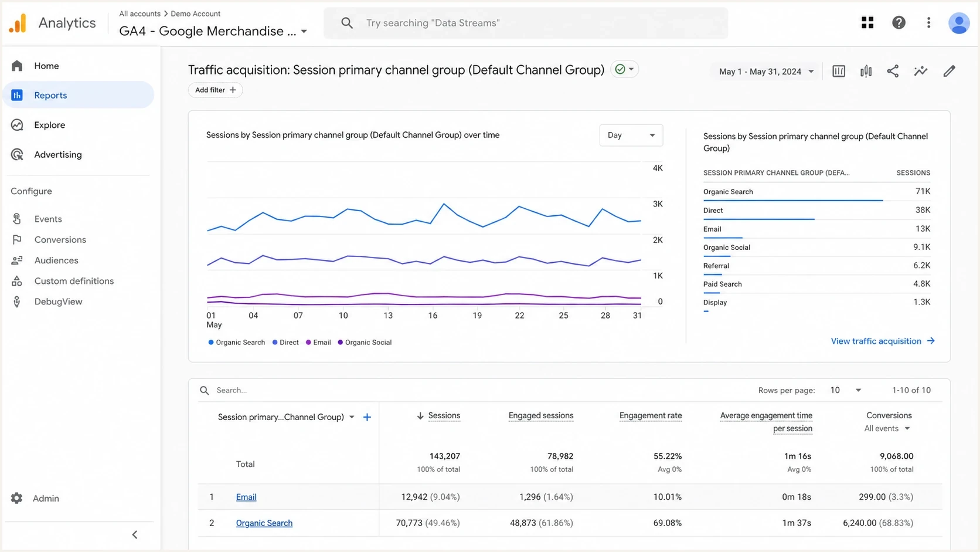Screen dimensions: 980x552
Task: Open the more options vertical dots menu
Action: [928, 23]
